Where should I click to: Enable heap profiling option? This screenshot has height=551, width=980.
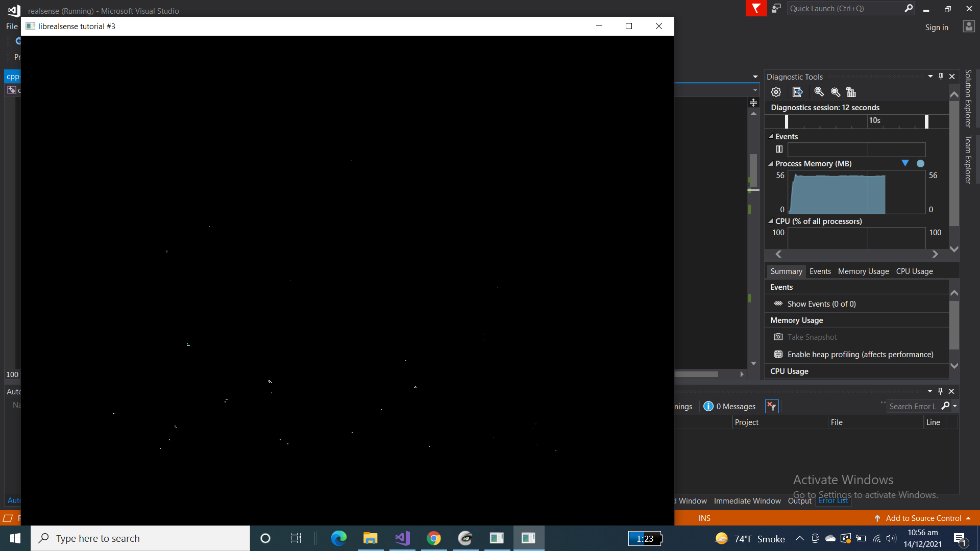click(860, 355)
